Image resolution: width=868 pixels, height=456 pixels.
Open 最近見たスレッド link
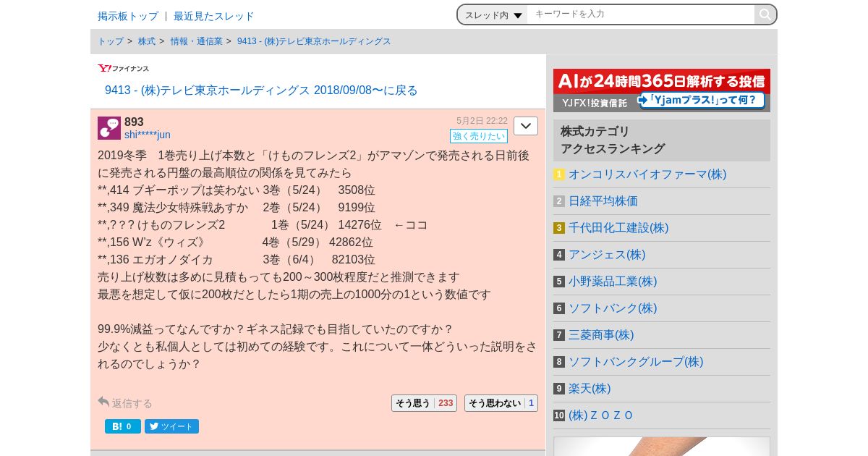coord(214,16)
